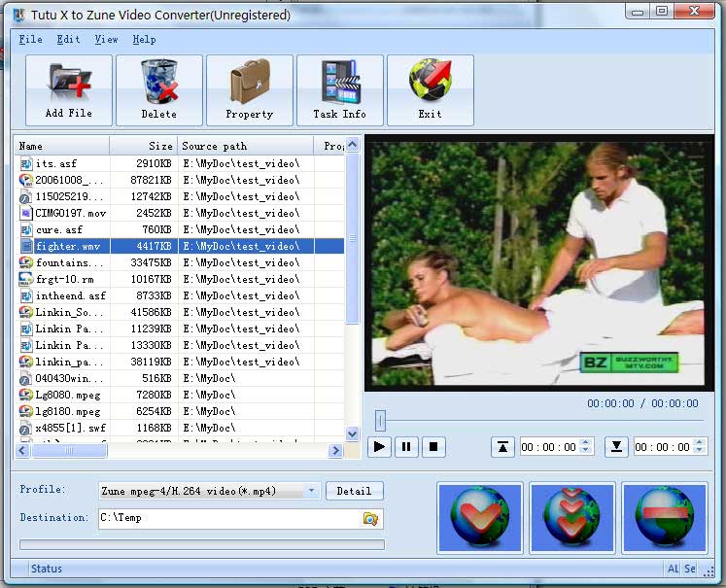Click file icon of x4855[1].swf
Screen dimensions: 726x588
coord(26,429)
